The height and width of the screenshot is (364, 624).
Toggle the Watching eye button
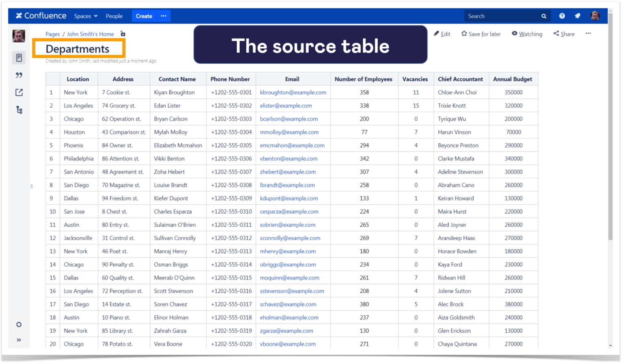(527, 34)
